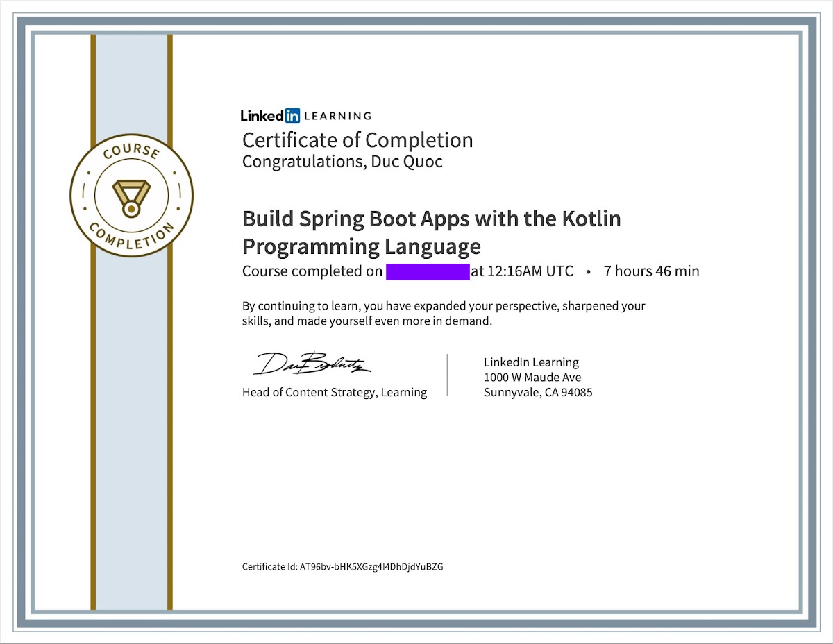Click the bullet dot before "7 hours 46 min"
This screenshot has width=833, height=644.
(589, 271)
